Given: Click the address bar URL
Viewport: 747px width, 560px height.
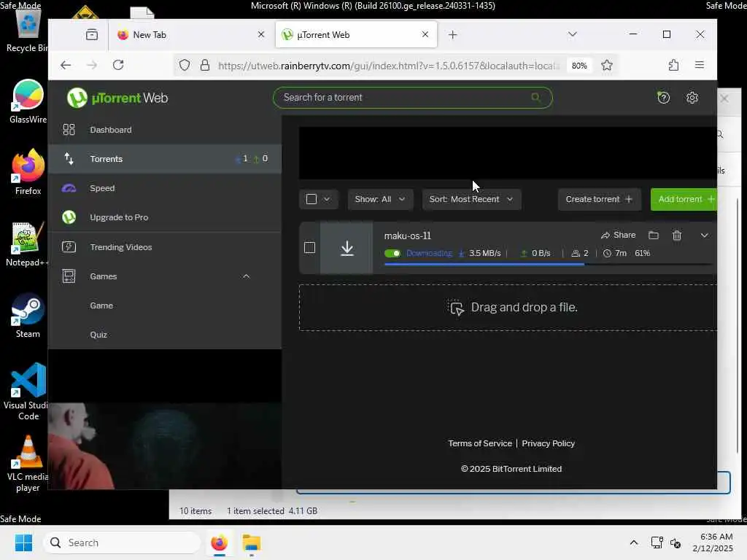Looking at the screenshot, I should 388,66.
